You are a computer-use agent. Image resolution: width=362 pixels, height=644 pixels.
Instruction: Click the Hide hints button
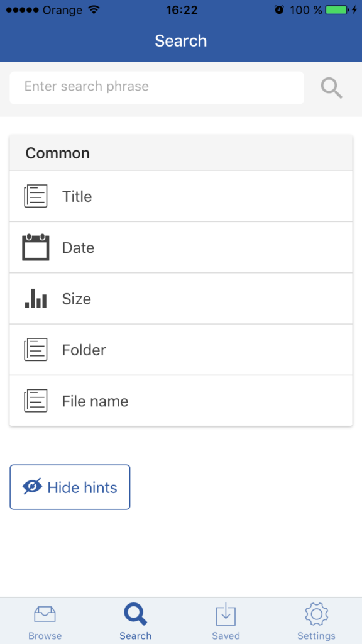coord(70,487)
